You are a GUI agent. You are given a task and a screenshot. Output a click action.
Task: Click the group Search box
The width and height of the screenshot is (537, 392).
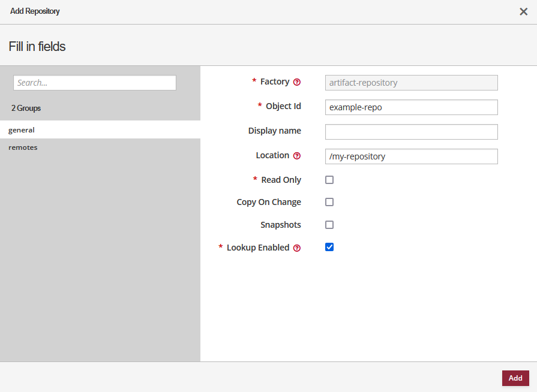[94, 82]
